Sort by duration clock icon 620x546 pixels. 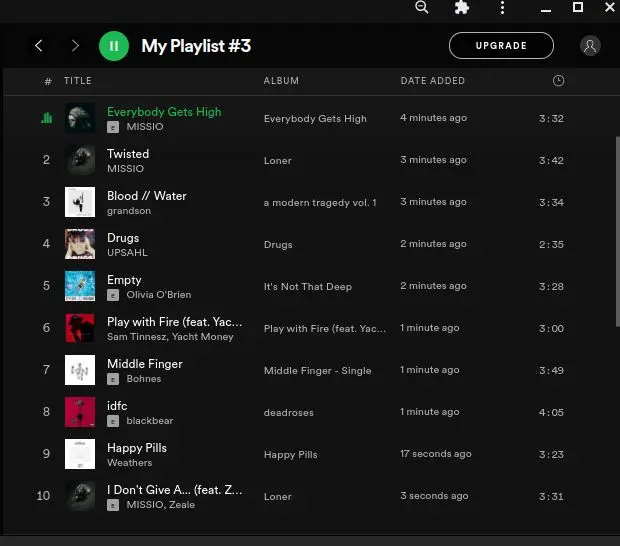(x=558, y=81)
